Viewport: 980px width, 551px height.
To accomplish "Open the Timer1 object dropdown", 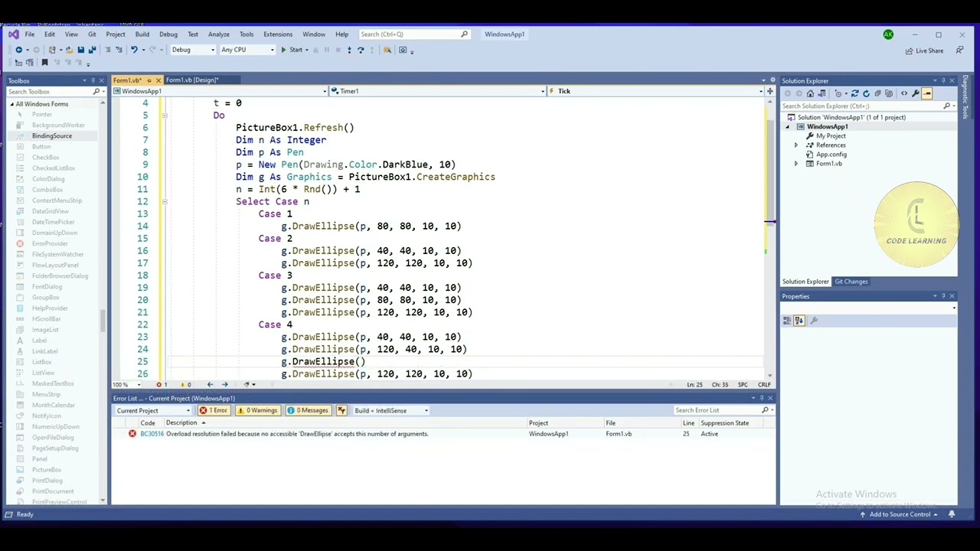I will (437, 91).
